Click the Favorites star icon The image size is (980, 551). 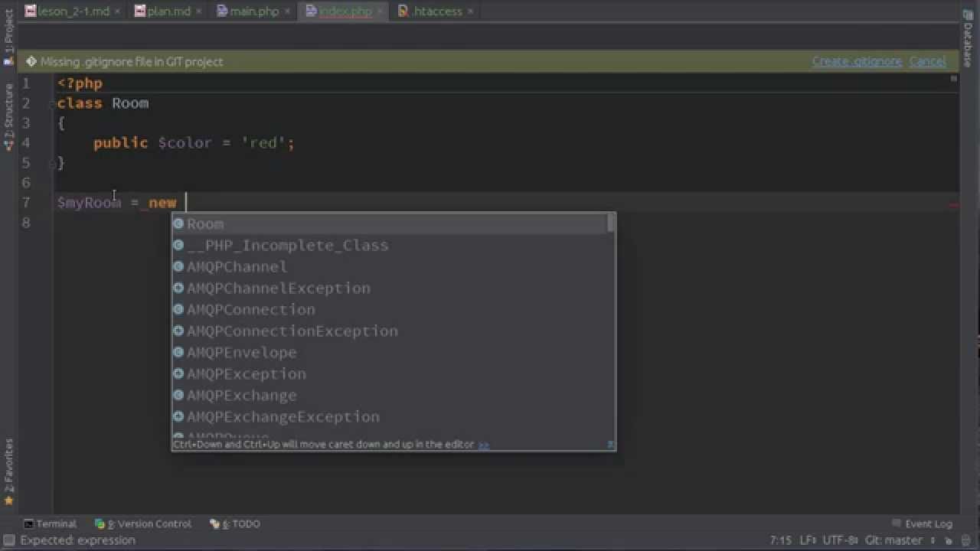tap(8, 501)
